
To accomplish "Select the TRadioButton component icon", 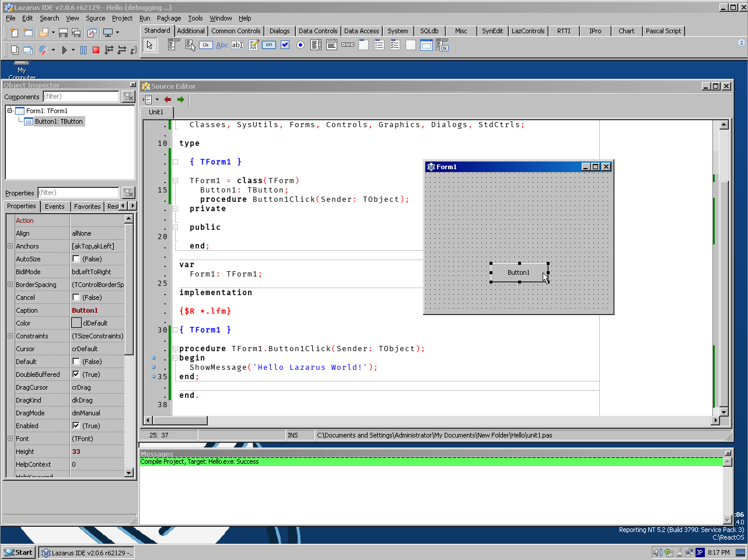I will point(300,45).
